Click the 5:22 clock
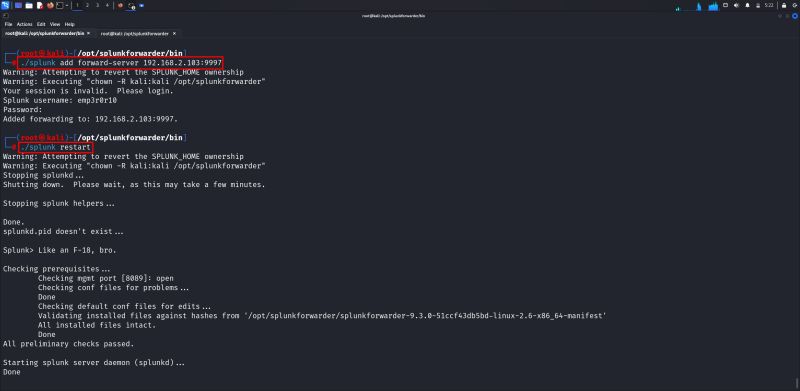800x391 pixels. [769, 5]
